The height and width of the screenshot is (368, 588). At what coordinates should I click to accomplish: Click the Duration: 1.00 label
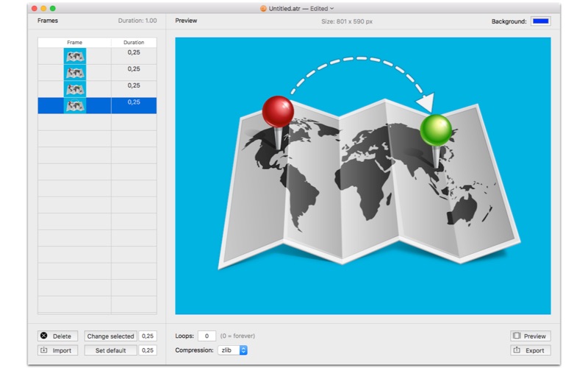click(137, 21)
